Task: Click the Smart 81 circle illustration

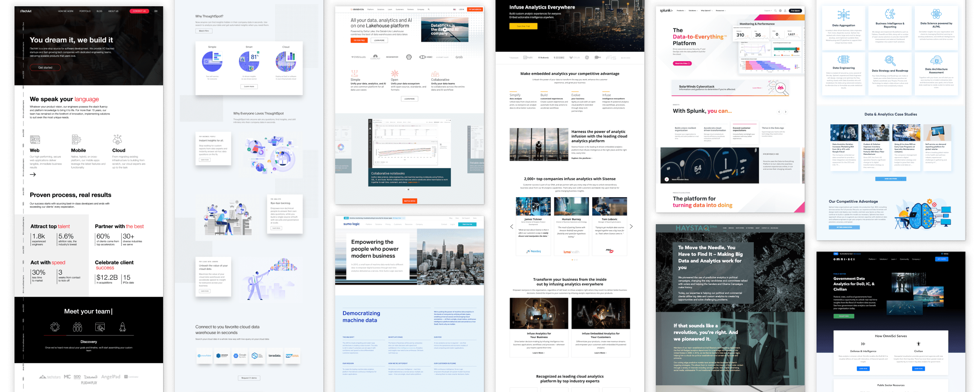Action: tap(249, 62)
